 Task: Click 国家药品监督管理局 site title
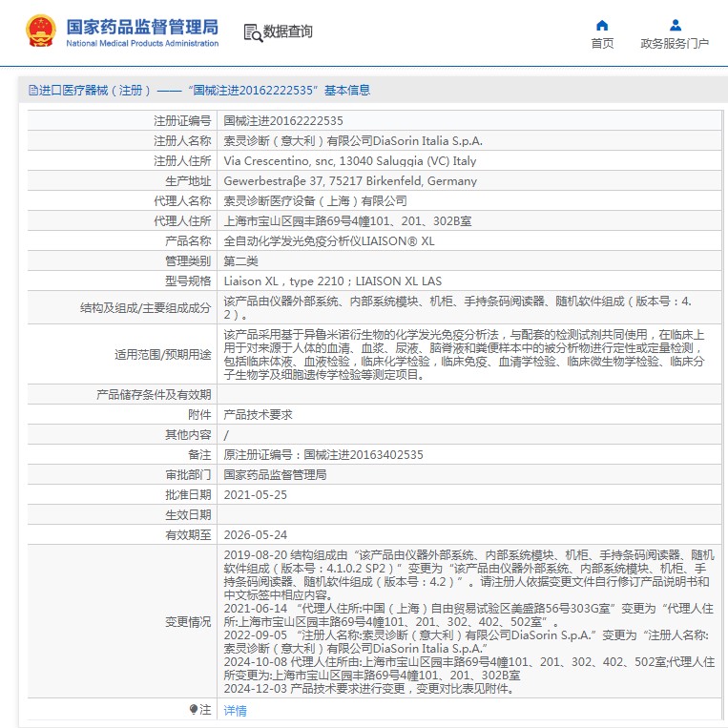142,27
